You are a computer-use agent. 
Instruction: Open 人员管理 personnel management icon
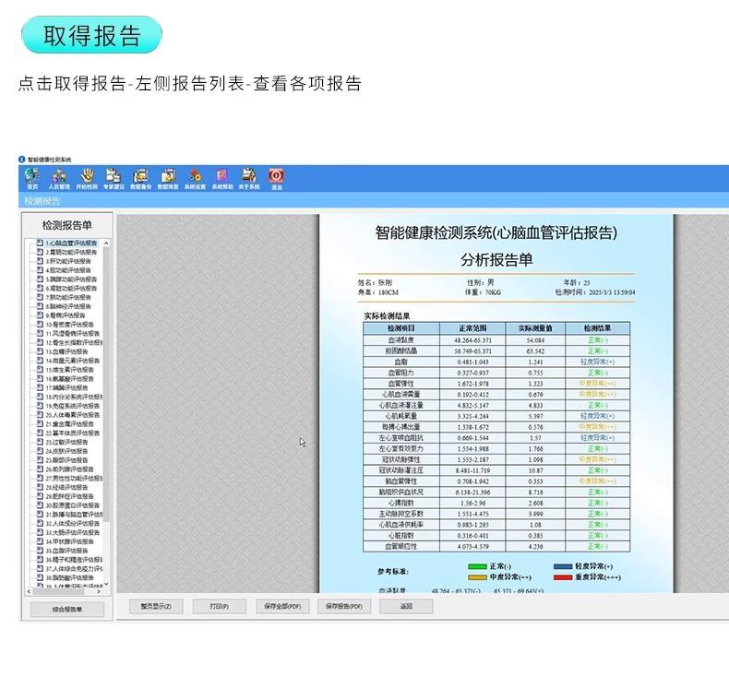[59, 179]
